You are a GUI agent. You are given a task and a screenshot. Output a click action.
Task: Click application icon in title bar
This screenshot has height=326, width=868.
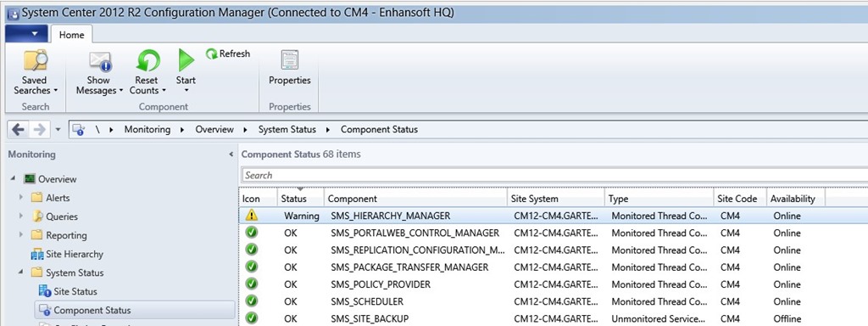pos(13,13)
